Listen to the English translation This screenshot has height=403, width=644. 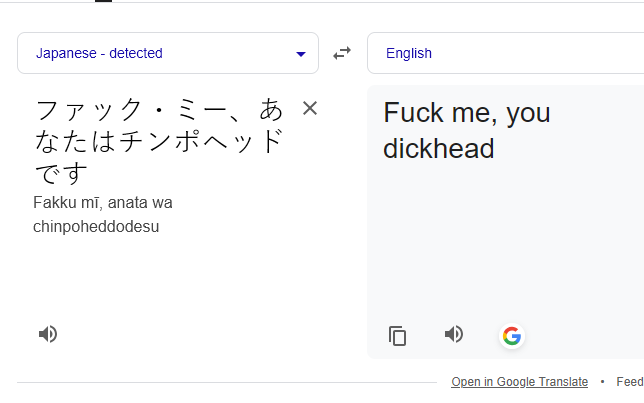pyautogui.click(x=454, y=334)
